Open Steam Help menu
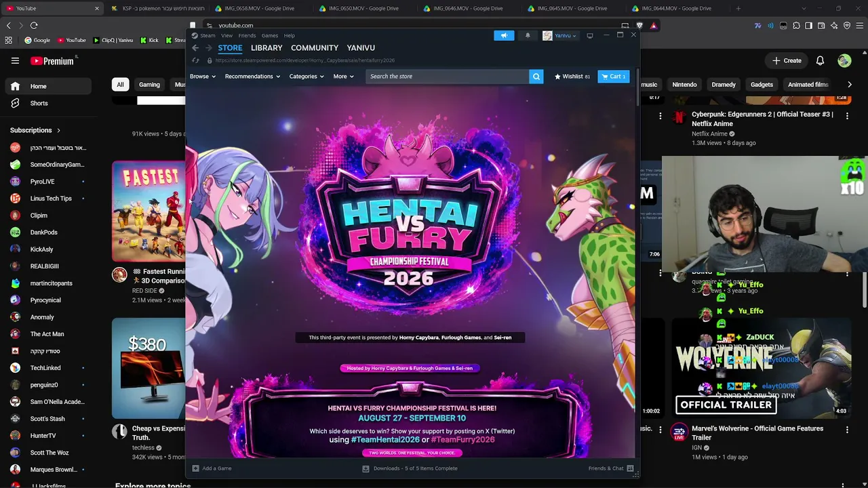The height and width of the screenshot is (488, 868). 290,35
